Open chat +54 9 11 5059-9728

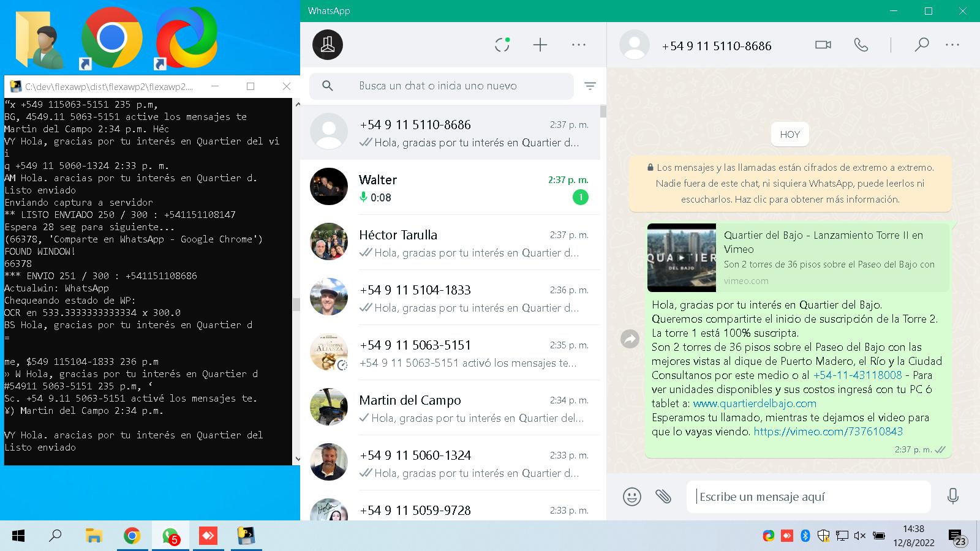(450, 506)
